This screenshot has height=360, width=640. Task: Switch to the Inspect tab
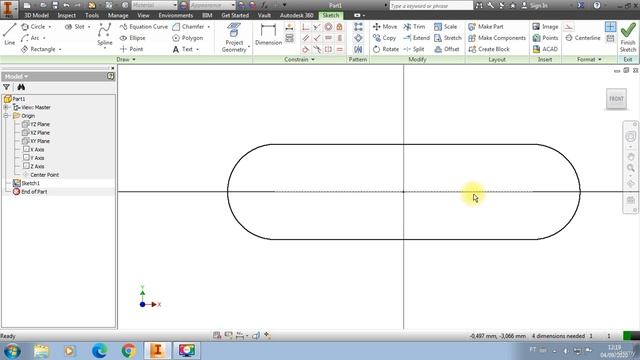(67, 15)
